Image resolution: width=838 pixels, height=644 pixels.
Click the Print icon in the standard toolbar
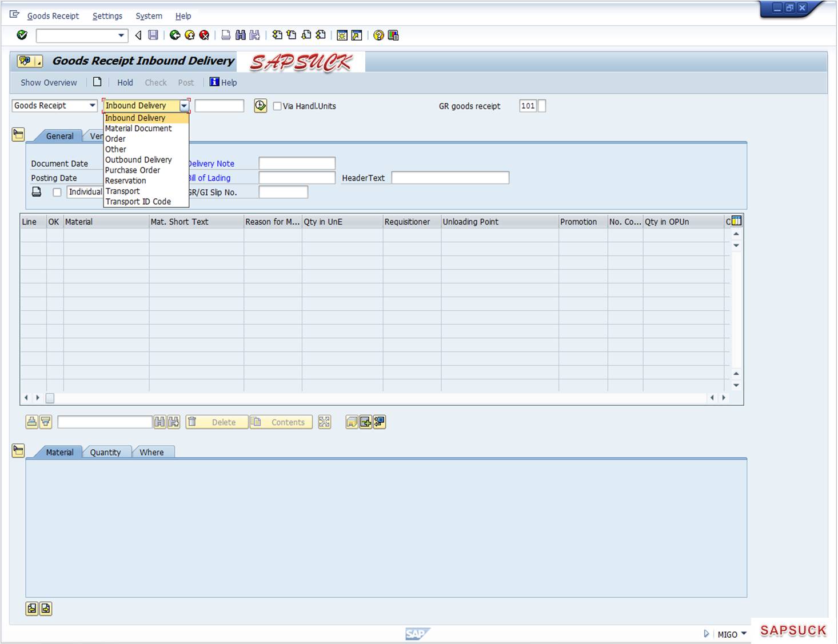coord(226,35)
